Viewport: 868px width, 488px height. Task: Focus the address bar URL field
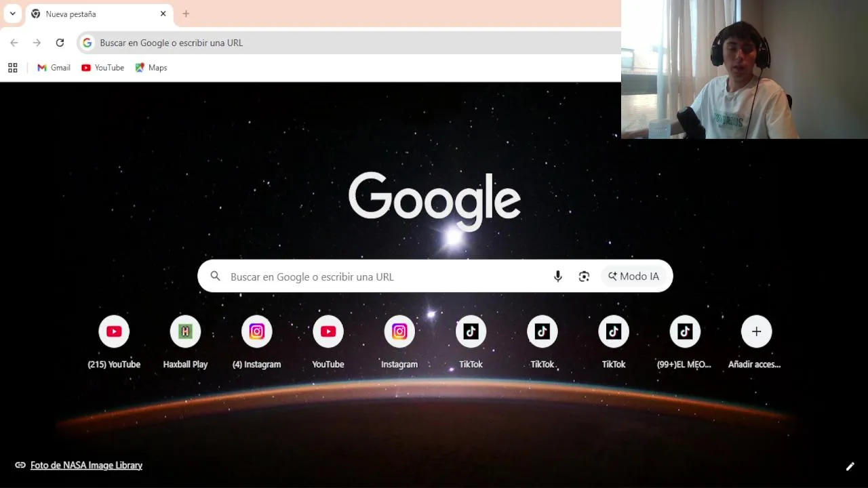coord(349,43)
